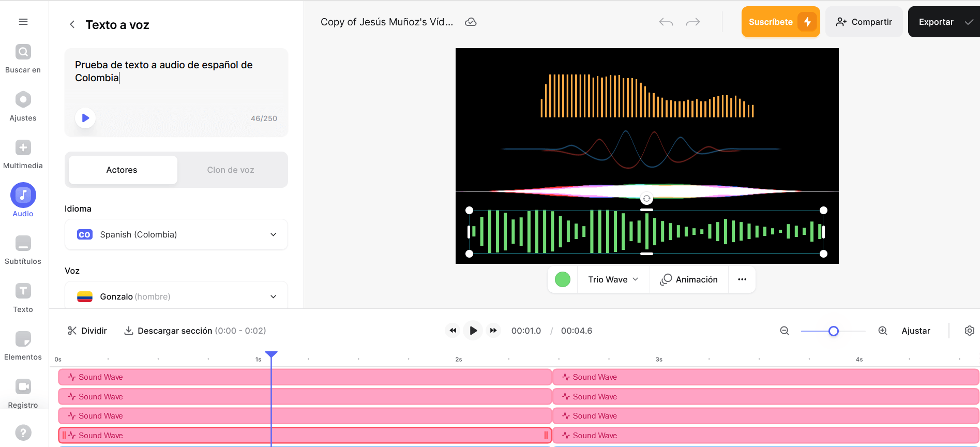Image resolution: width=980 pixels, height=447 pixels.
Task: Click the cloud save status icon
Action: (471, 22)
